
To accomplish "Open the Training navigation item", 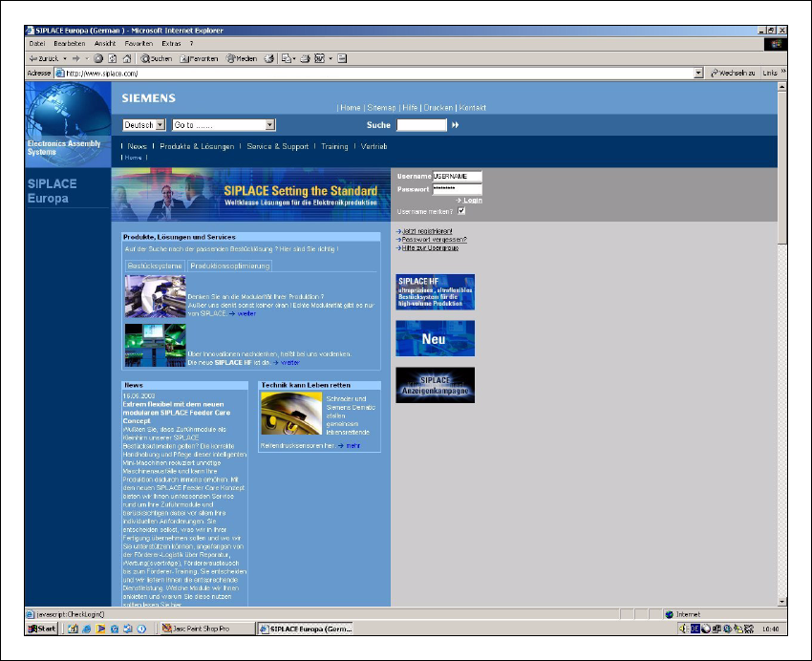I will (334, 146).
